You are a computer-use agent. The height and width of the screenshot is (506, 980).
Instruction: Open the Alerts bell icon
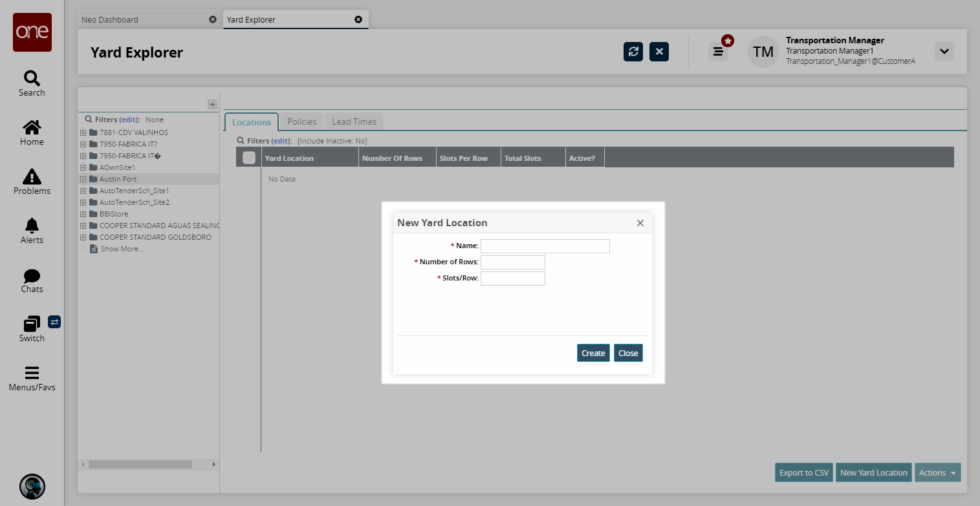click(32, 226)
